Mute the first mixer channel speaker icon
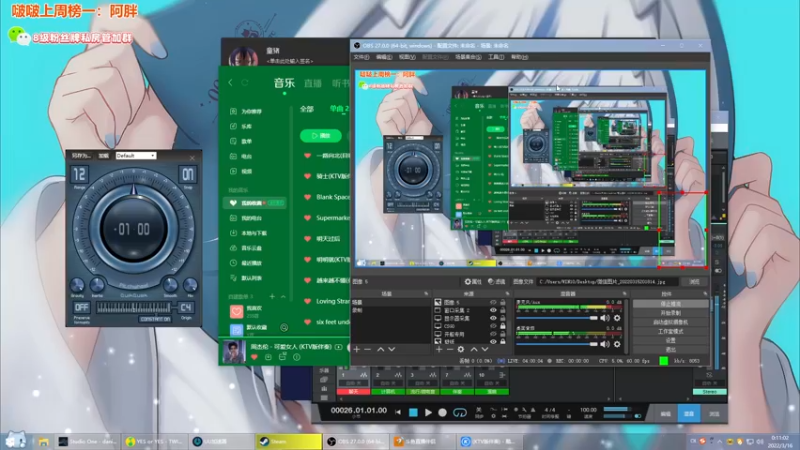 [x=605, y=318]
